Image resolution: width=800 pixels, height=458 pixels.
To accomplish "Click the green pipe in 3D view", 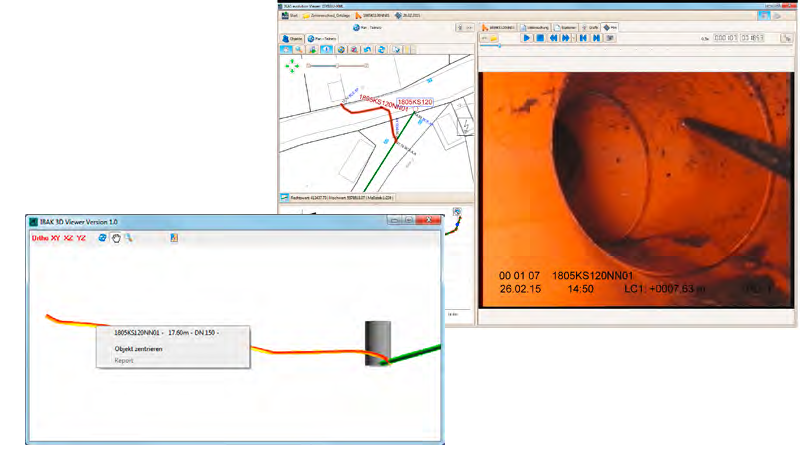I will coord(416,354).
